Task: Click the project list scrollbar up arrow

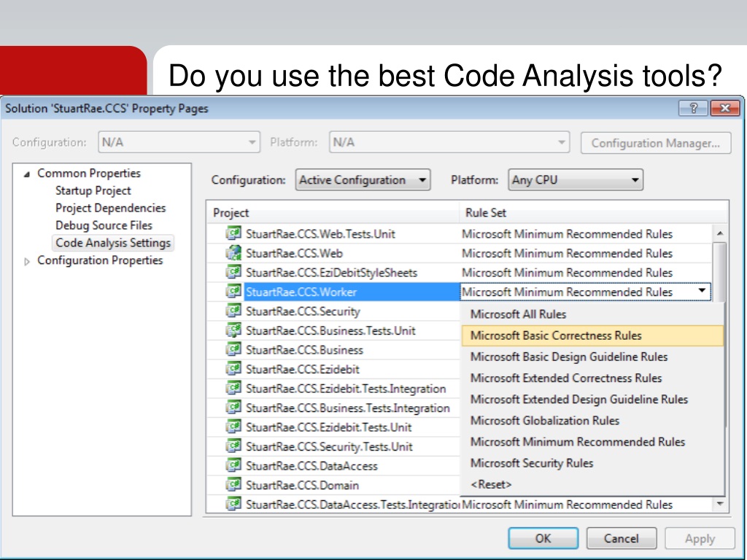Action: [x=720, y=233]
